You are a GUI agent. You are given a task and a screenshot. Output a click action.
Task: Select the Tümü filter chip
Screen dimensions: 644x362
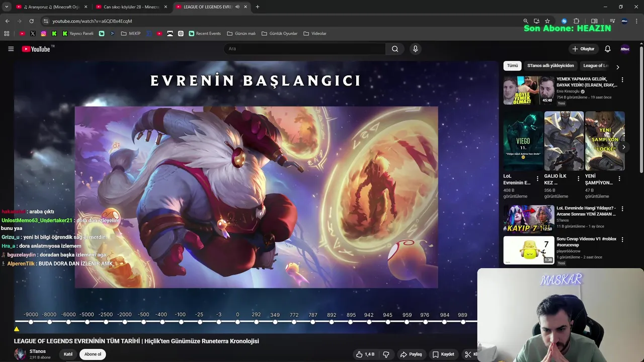pyautogui.click(x=512, y=66)
